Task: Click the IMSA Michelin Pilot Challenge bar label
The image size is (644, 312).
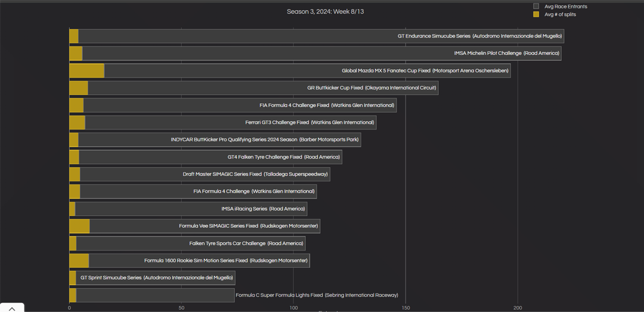Action: [x=506, y=53]
